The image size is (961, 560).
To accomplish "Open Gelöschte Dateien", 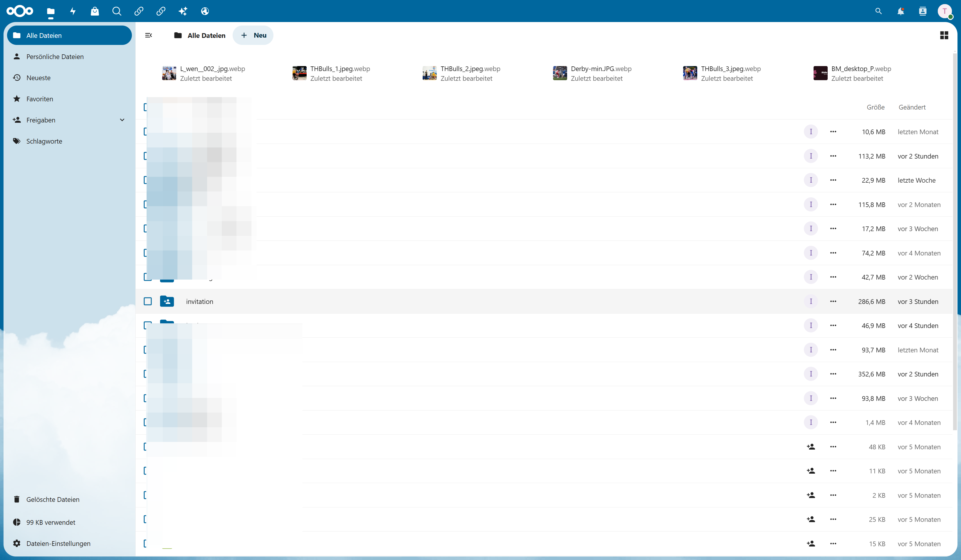I will 69,500.
